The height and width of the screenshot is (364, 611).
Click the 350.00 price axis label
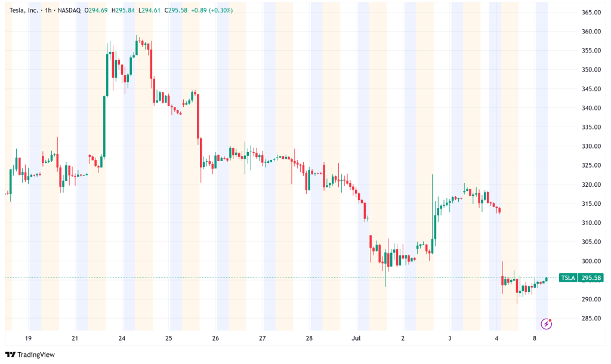pos(591,70)
